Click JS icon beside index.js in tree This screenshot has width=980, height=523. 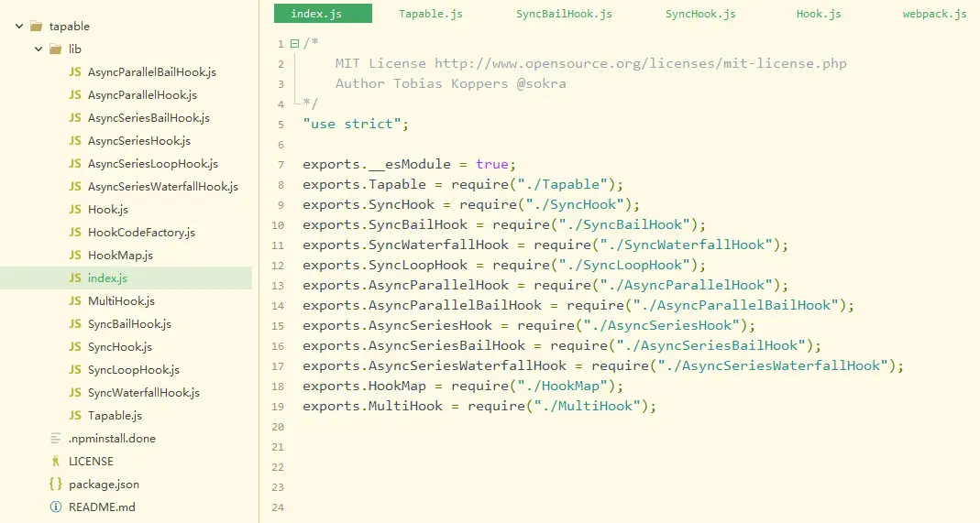pos(75,278)
